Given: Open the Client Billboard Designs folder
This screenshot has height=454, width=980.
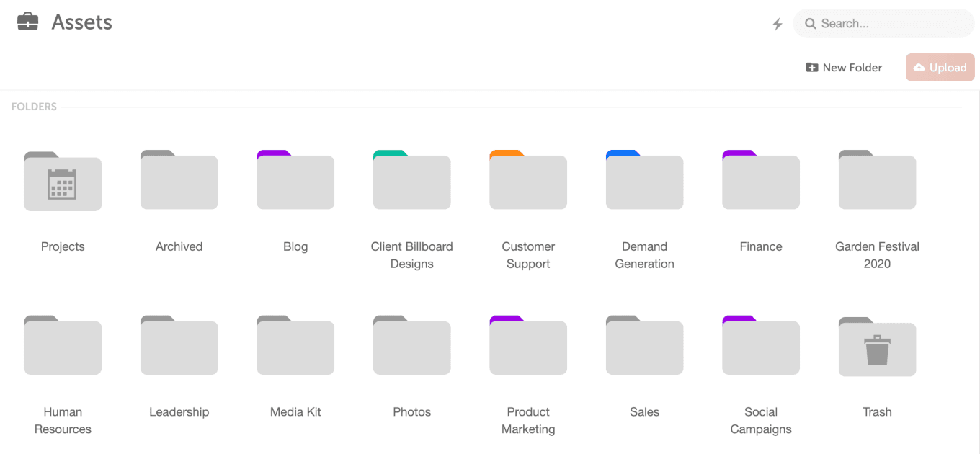Looking at the screenshot, I should pos(411,182).
